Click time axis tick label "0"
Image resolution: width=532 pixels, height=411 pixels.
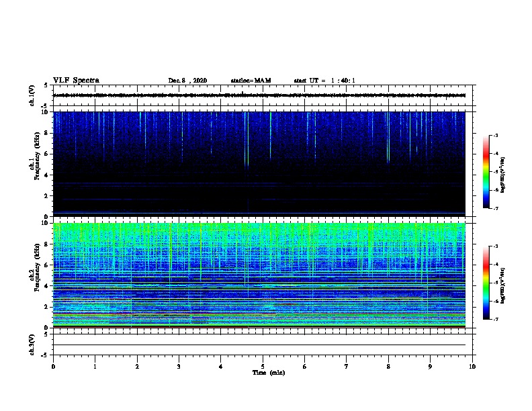pos(53,367)
